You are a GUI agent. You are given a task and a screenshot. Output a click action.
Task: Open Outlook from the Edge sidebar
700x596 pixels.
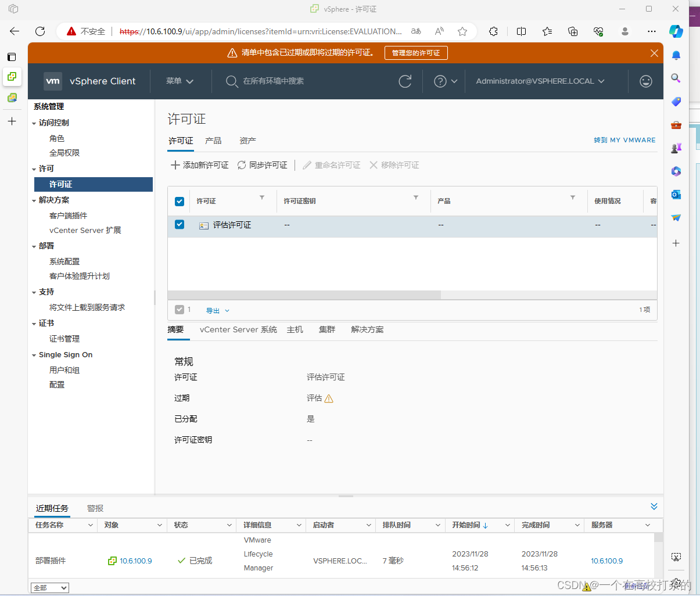(676, 195)
